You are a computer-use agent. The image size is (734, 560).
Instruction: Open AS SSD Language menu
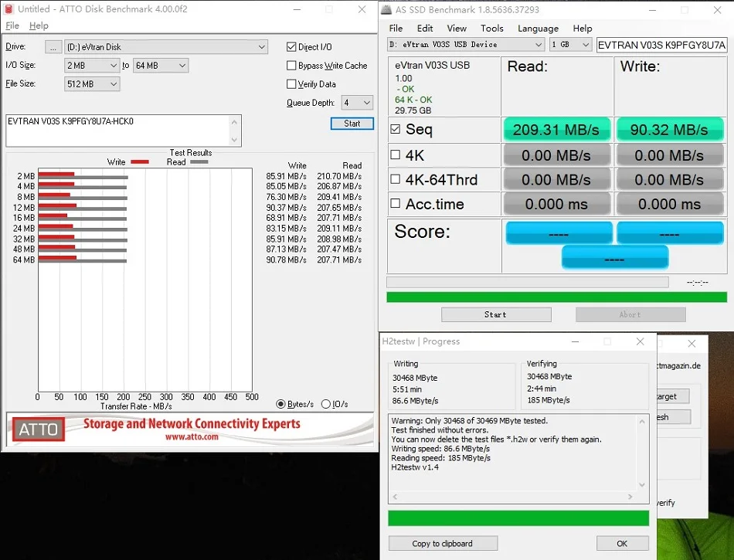(538, 28)
